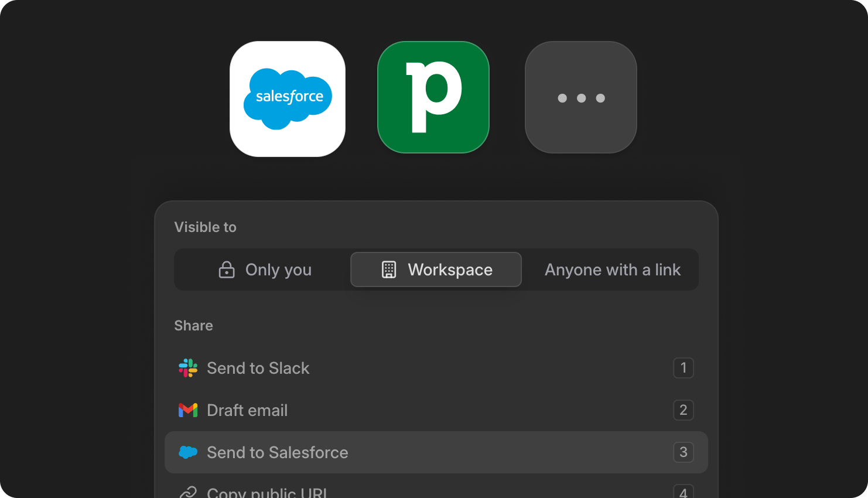Click Copy public URL
868x498 pixels.
coord(267,492)
